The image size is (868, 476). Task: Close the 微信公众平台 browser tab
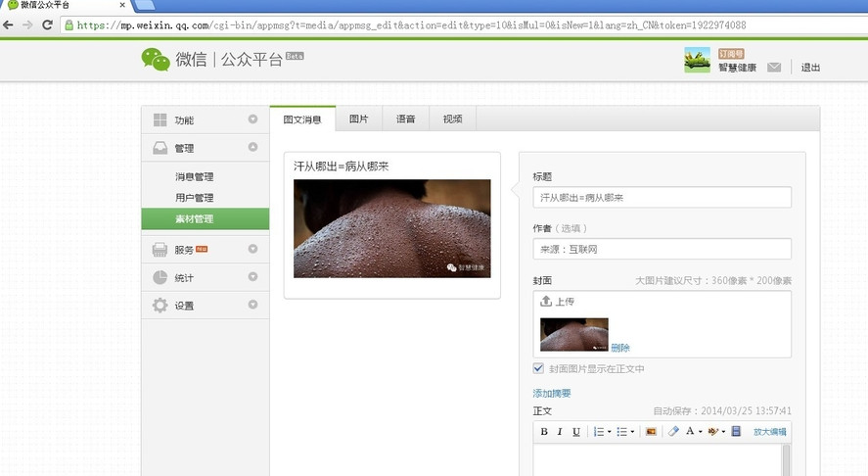point(122,5)
